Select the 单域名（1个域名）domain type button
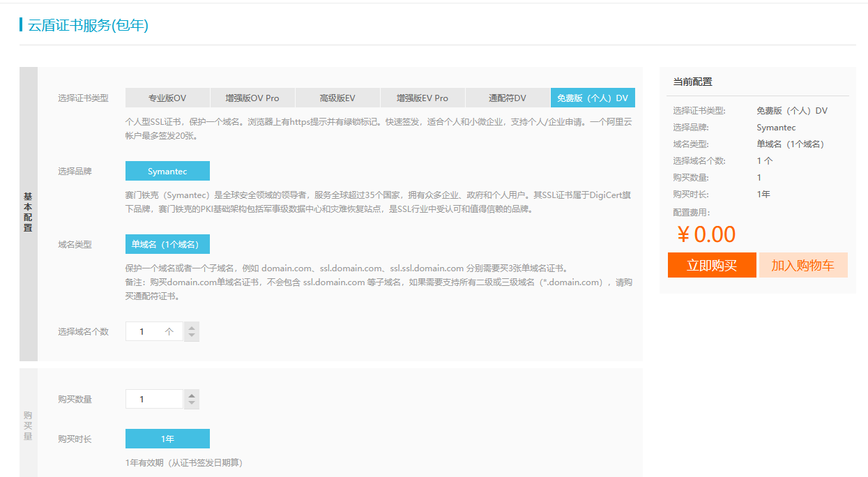Screen dimensions: 868x477 [x=167, y=244]
